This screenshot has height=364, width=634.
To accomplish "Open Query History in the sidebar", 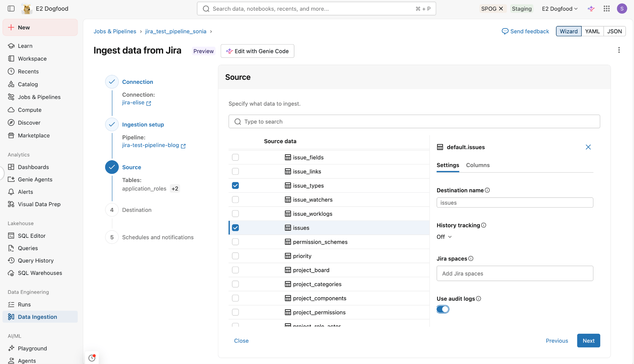I will pos(36,260).
